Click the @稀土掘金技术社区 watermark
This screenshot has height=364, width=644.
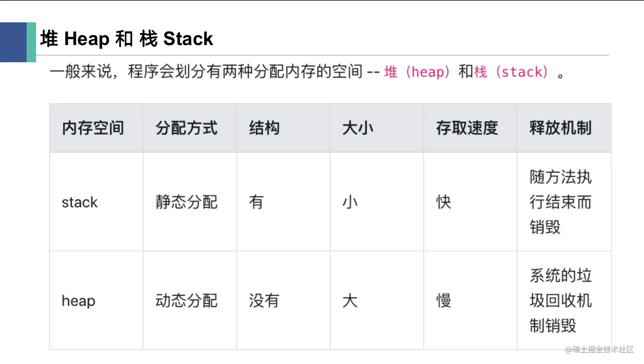click(599, 350)
